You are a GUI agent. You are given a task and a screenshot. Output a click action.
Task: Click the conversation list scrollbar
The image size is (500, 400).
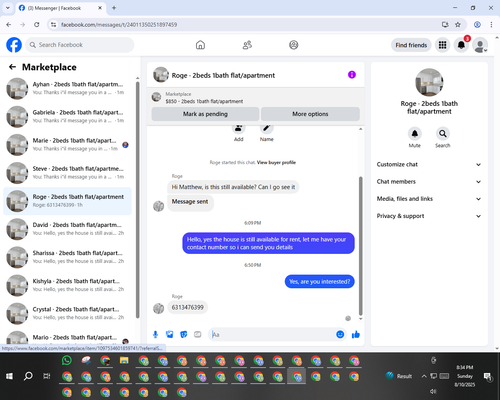click(x=137, y=200)
